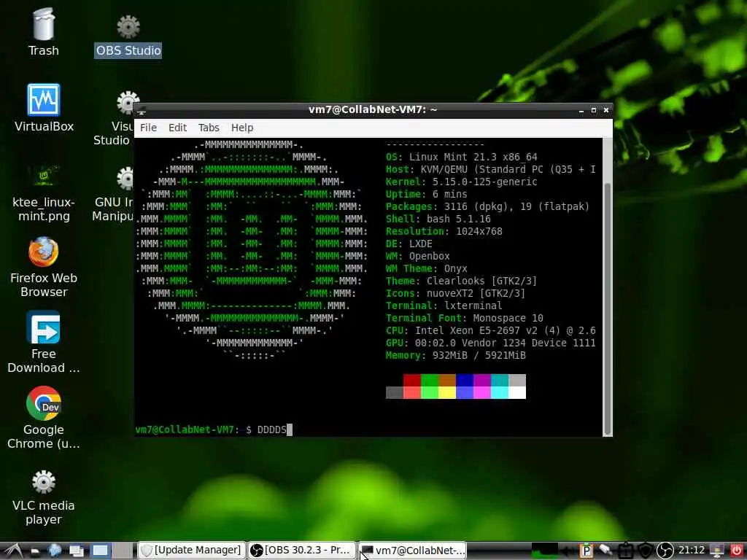Screen dimensions: 747x560
Task: Click the 'Packages: 3116 (dpkg)' line
Action: [x=487, y=206]
